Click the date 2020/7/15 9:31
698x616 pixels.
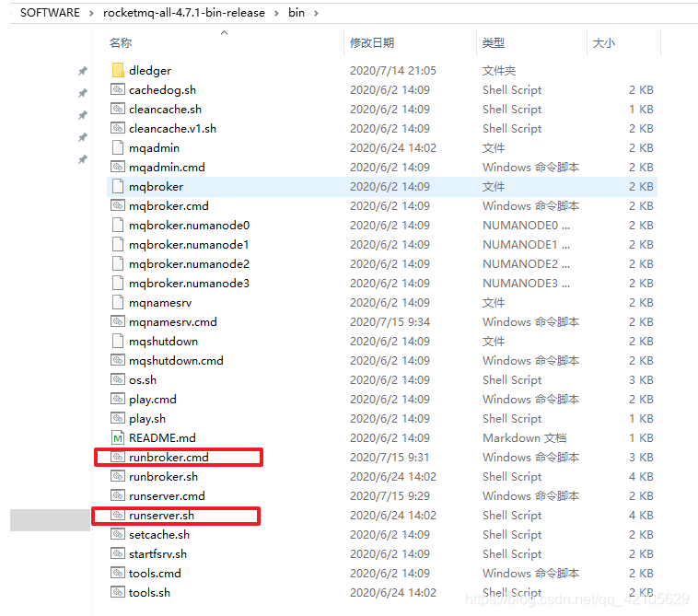coord(390,457)
